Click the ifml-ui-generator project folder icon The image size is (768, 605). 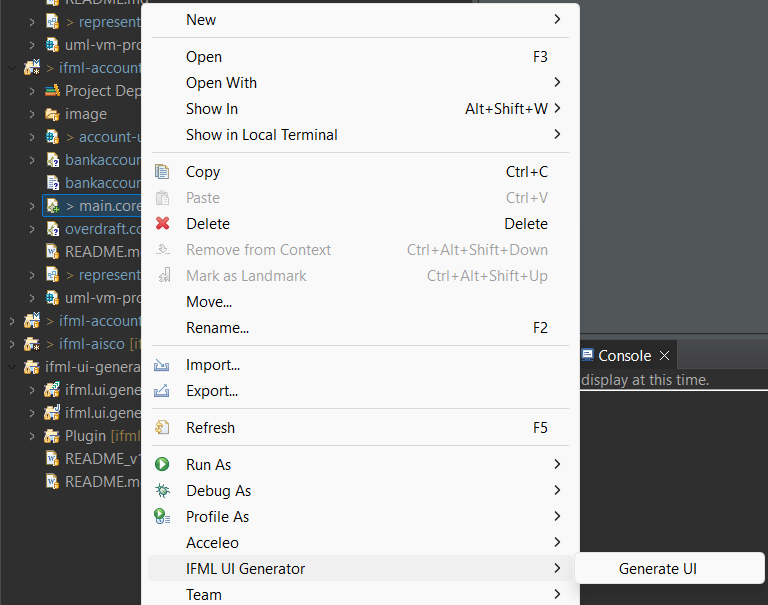click(x=32, y=367)
